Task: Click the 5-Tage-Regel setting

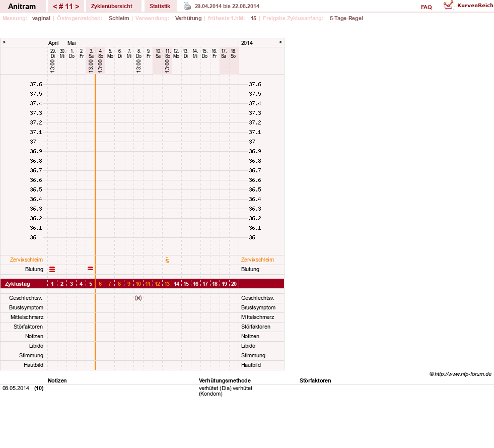Action: coord(346,18)
